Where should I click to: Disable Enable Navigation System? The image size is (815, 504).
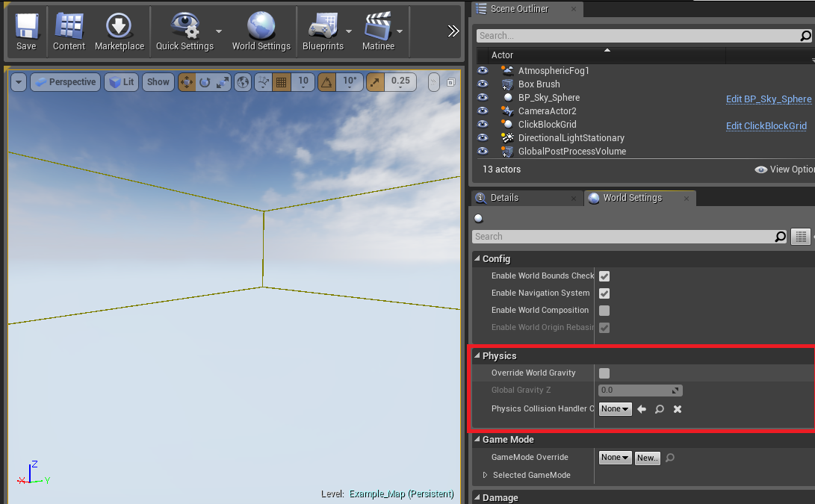point(604,293)
